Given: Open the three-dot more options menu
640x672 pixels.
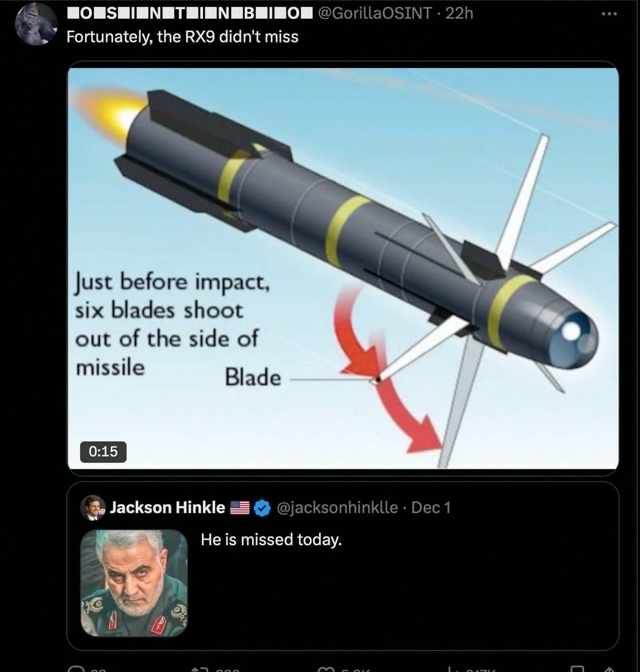Looking at the screenshot, I should 609,14.
